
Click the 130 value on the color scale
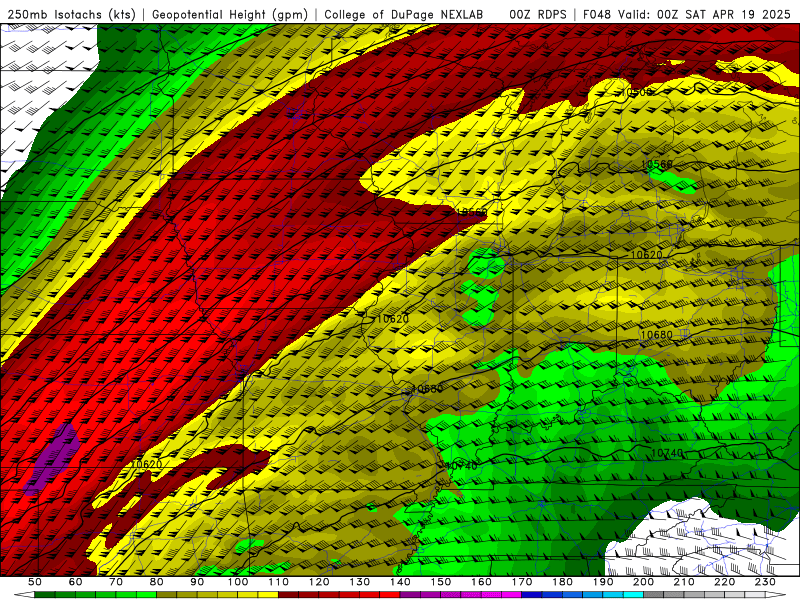(x=360, y=582)
